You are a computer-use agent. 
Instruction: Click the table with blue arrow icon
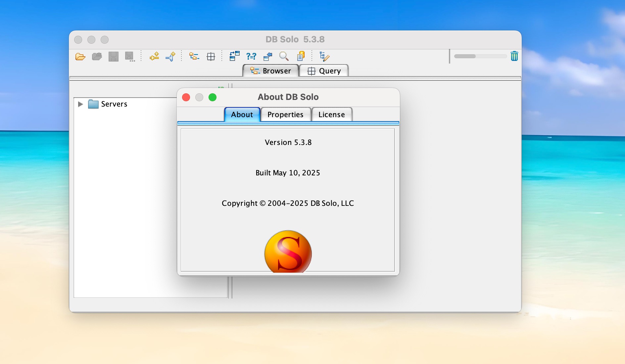[x=267, y=57]
